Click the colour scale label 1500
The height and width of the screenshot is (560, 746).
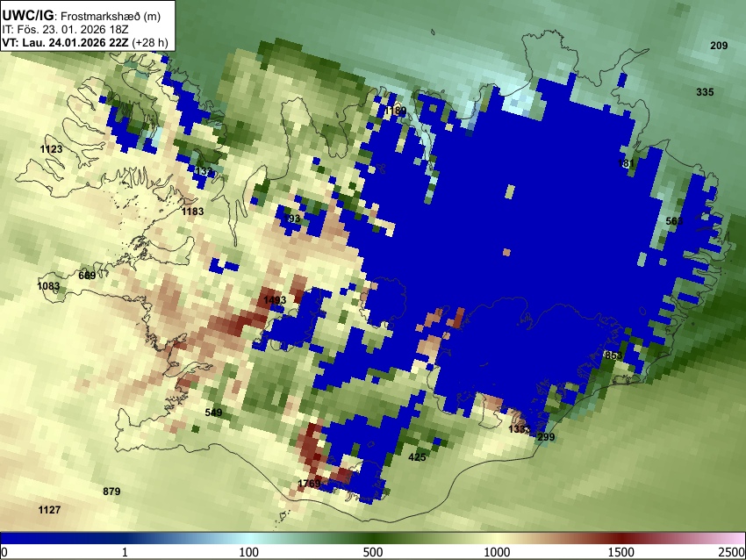pos(621,552)
